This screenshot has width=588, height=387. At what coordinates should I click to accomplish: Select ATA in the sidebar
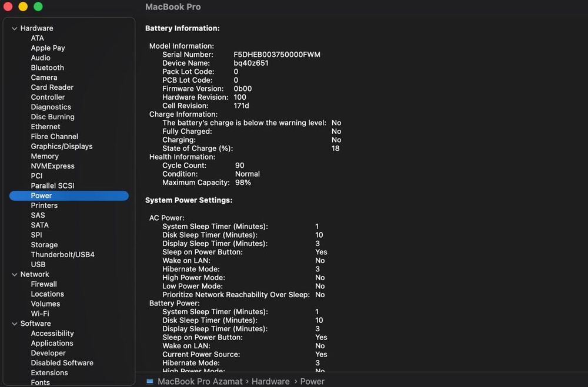[x=37, y=38]
